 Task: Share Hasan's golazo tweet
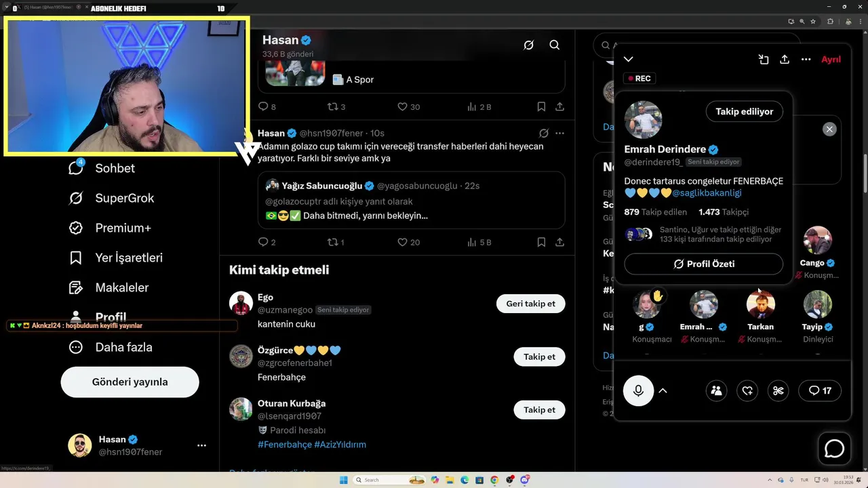[559, 242]
